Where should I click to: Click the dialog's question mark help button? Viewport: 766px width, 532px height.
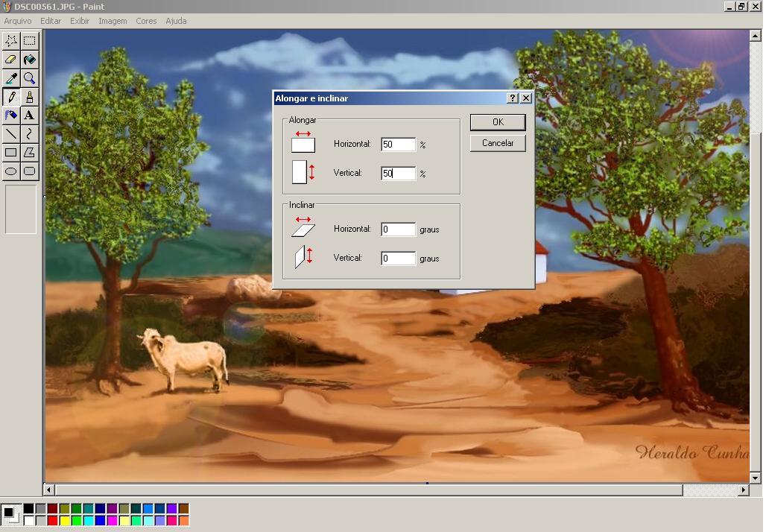(512, 98)
